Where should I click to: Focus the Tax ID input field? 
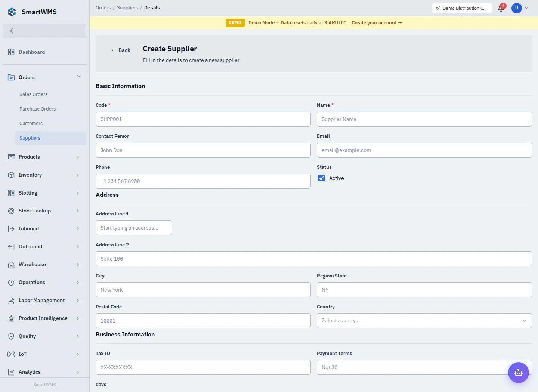coord(203,367)
